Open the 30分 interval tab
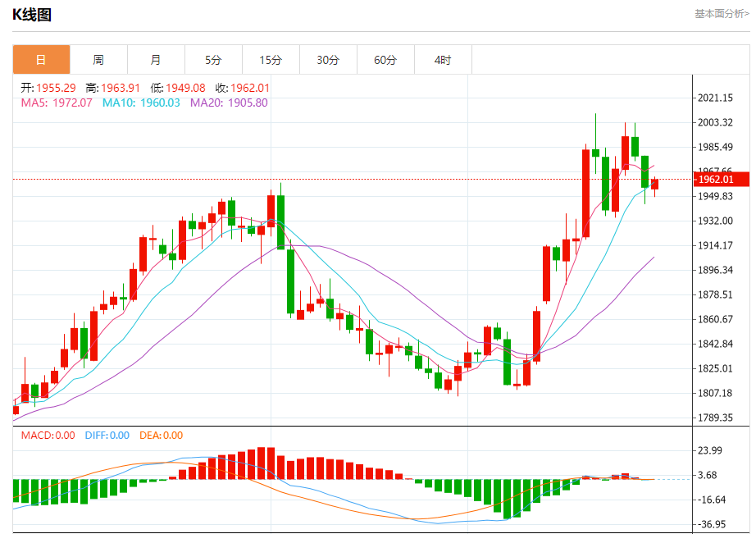Screen dimensions: 756x534 tap(328, 60)
